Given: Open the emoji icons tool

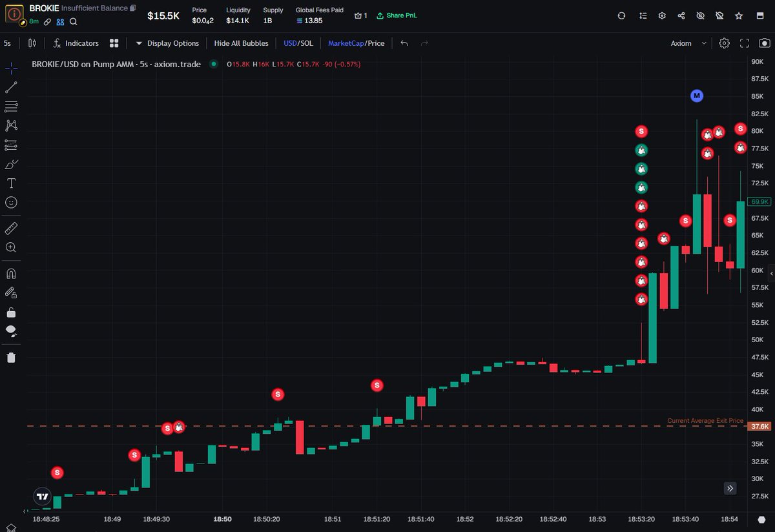Looking at the screenshot, I should (x=11, y=203).
